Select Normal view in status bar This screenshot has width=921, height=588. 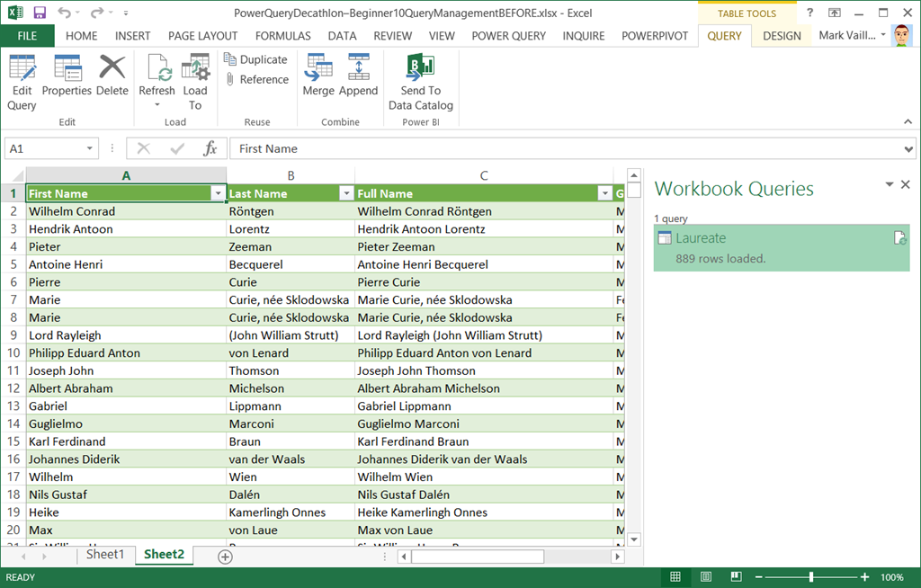(676, 576)
